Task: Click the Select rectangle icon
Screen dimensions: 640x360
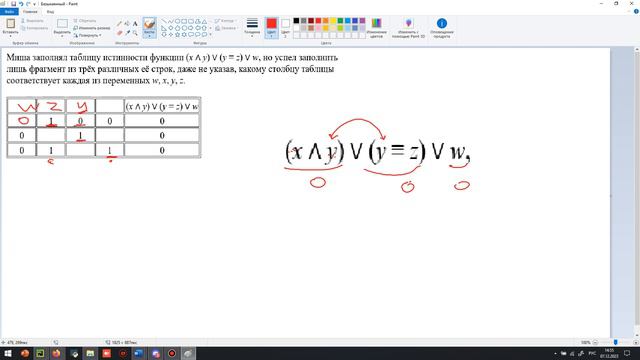Action: pyautogui.click(x=62, y=24)
